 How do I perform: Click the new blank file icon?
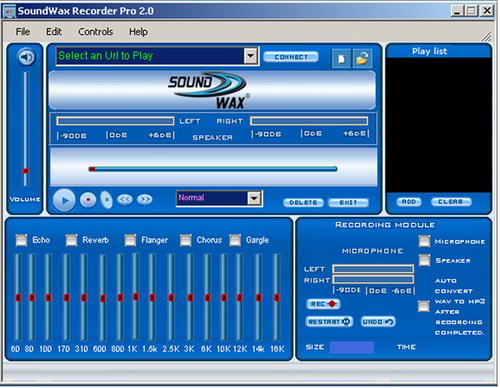[341, 59]
